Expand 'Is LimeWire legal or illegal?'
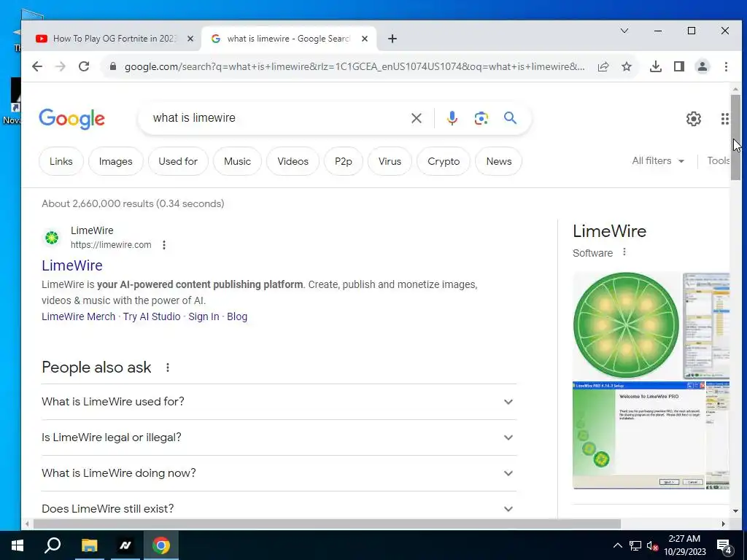Viewport: 747px width, 560px height. (x=279, y=437)
